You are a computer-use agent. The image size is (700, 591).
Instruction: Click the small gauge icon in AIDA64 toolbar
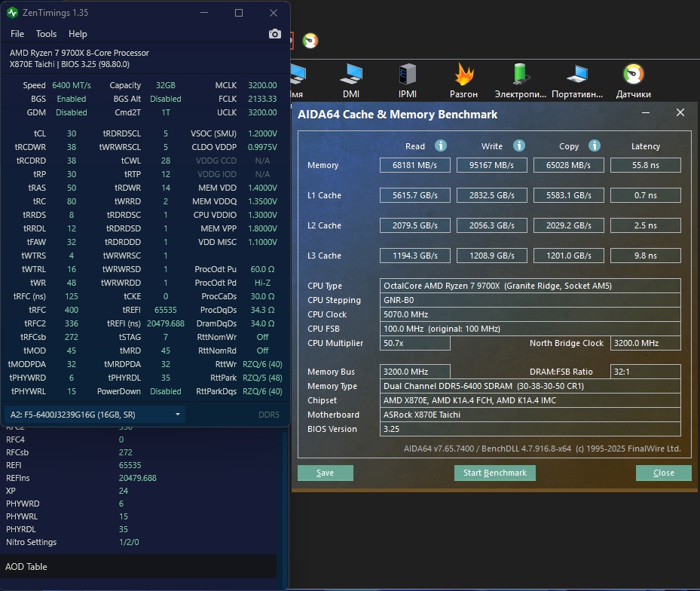pyautogui.click(x=310, y=41)
